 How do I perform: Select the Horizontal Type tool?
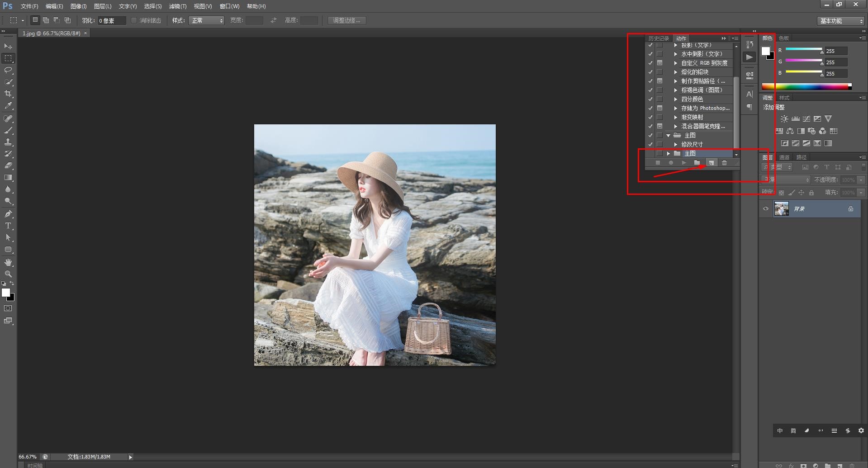click(8, 226)
